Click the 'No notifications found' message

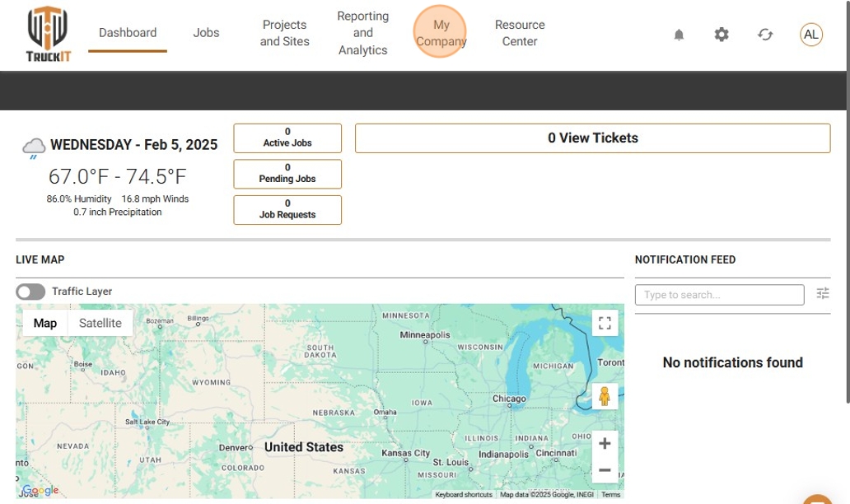[732, 362]
